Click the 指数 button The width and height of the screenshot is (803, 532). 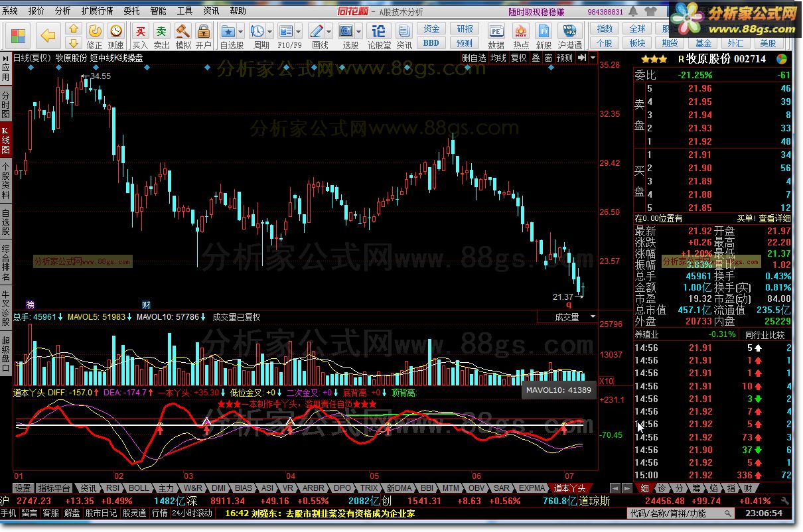tap(605, 29)
